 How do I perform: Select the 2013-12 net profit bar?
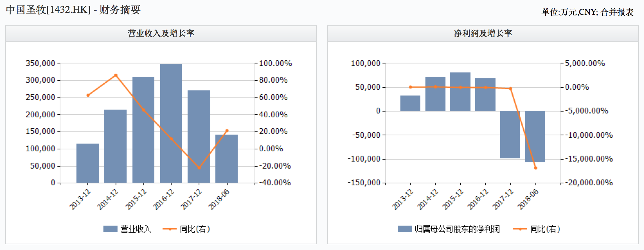click(x=410, y=103)
